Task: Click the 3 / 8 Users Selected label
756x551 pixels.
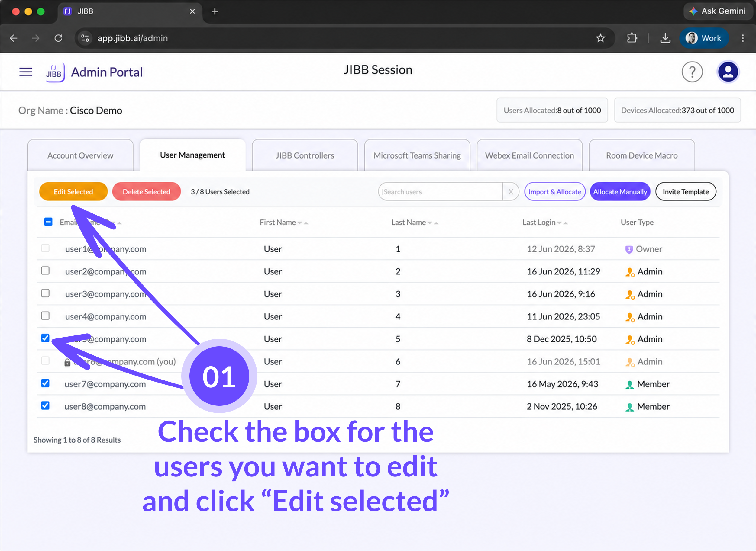Action: click(220, 192)
